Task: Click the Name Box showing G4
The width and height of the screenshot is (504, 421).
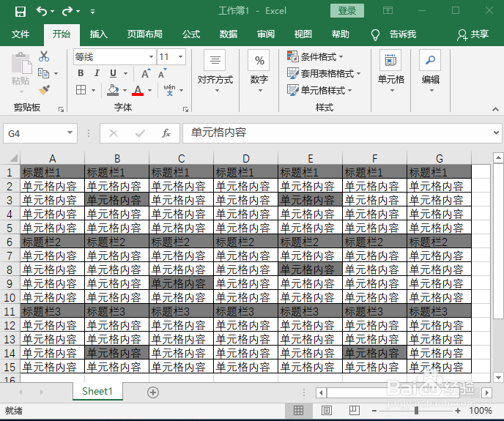Action: pyautogui.click(x=34, y=133)
